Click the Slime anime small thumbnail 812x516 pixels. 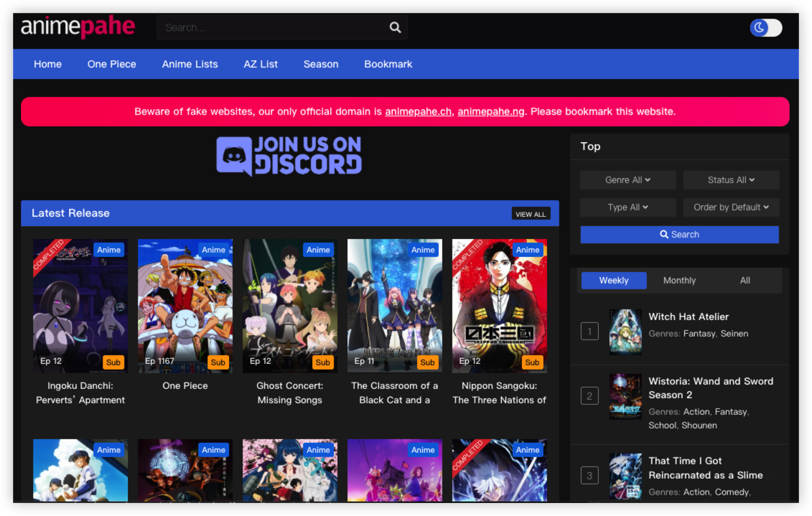click(x=625, y=476)
